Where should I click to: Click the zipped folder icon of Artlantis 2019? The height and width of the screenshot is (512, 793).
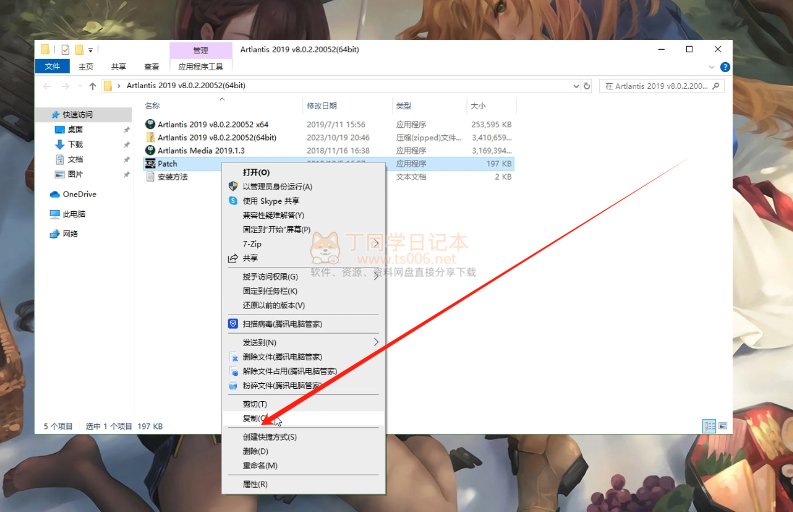coord(150,137)
